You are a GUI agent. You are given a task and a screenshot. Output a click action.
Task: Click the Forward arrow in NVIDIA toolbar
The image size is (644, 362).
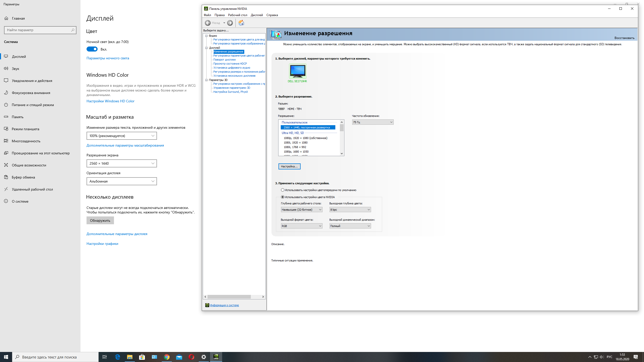(x=230, y=23)
